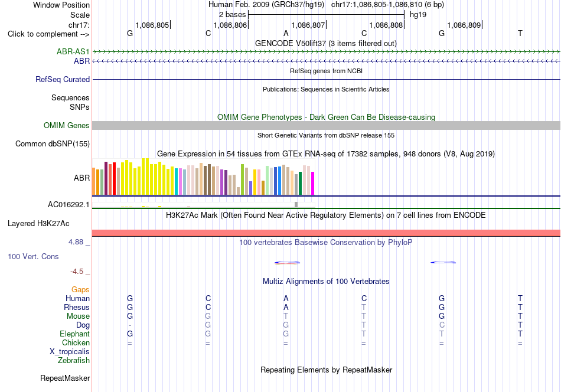Click position label 1,086,805 on the ruler
Image resolution: width=561 pixels, height=392 pixels.
[152, 25]
